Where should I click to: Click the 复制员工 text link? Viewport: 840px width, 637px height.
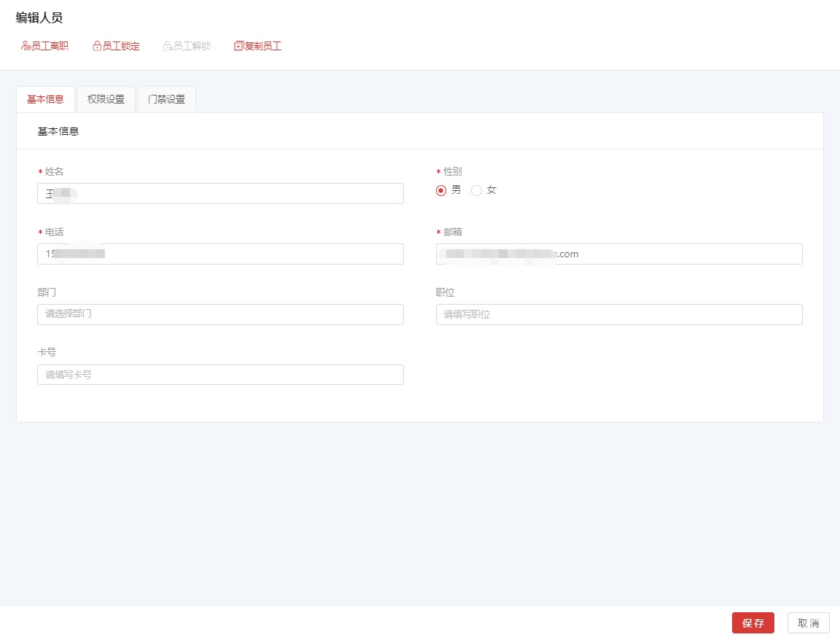263,46
